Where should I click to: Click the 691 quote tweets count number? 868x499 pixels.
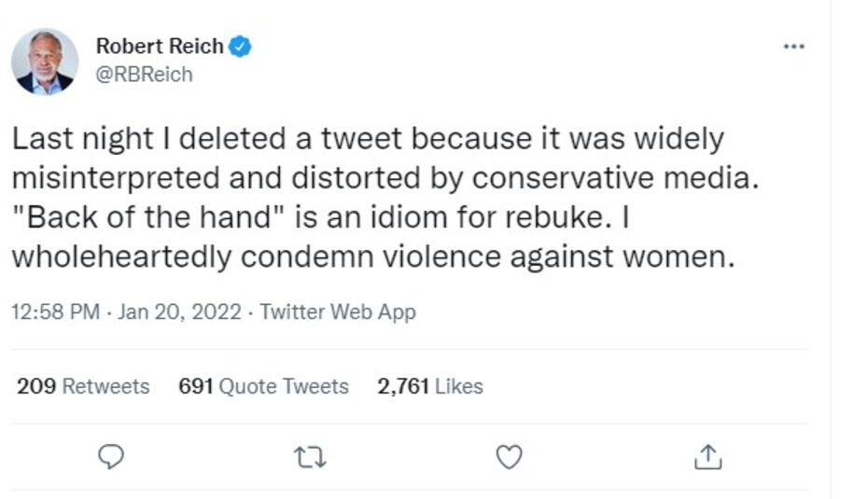196,386
